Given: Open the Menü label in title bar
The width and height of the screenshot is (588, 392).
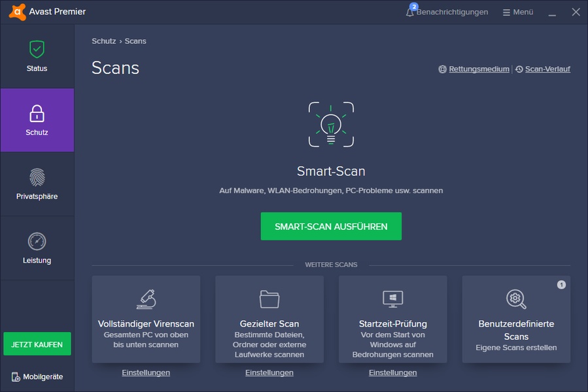Looking at the screenshot, I should point(523,12).
